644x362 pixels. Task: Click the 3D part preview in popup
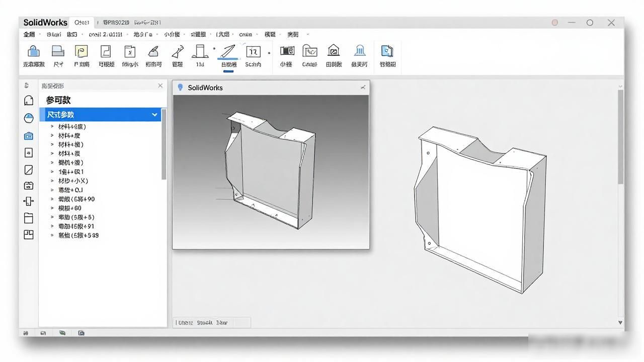tap(270, 171)
